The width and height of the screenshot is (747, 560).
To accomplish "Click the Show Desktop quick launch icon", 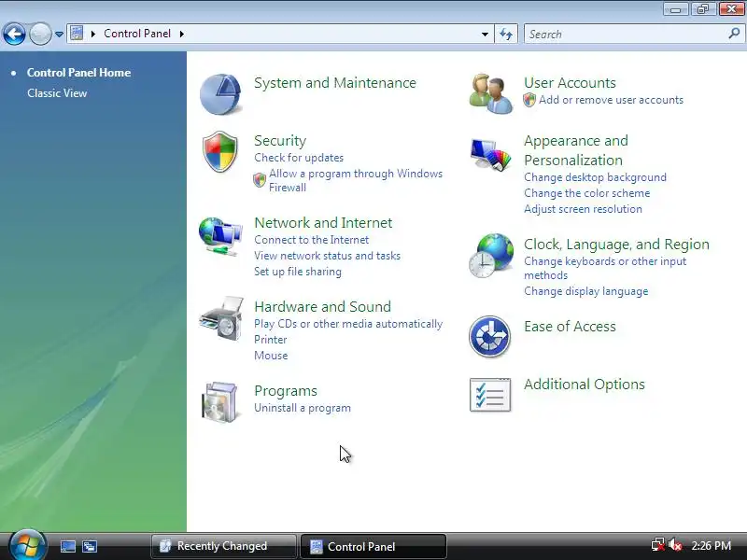I will [x=68, y=546].
